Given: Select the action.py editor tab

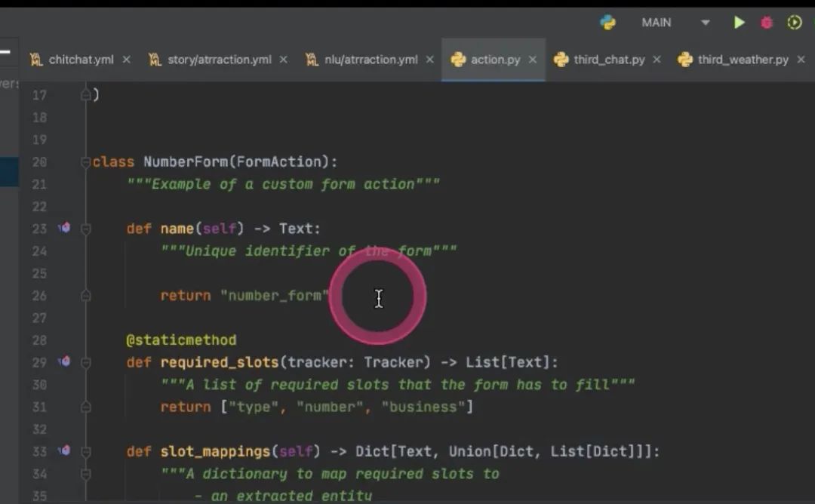Looking at the screenshot, I should [495, 60].
